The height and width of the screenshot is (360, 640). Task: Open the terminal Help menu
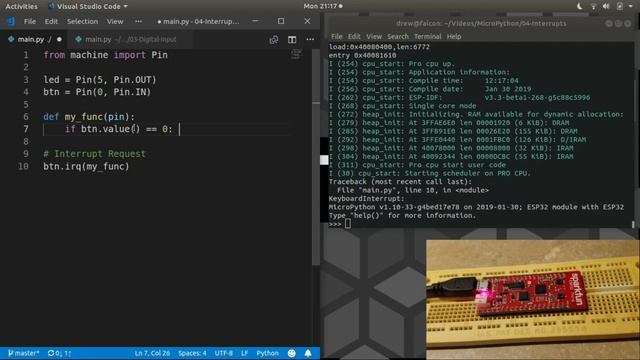tap(453, 36)
